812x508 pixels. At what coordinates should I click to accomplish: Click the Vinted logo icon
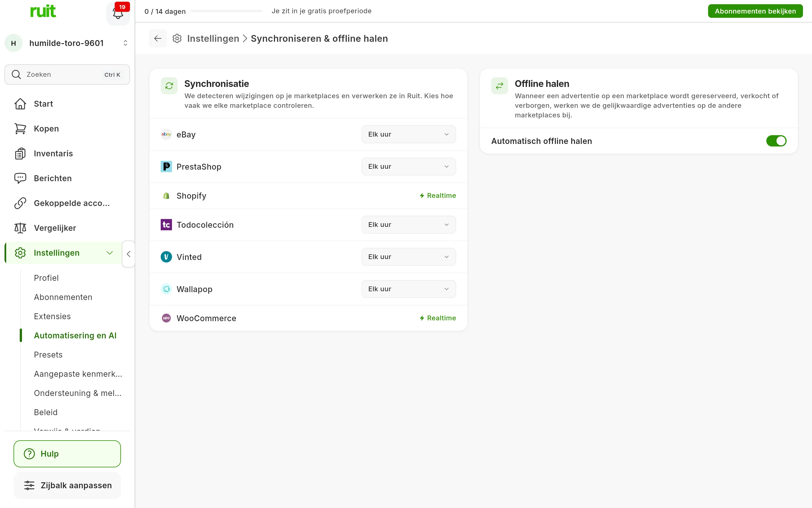click(x=166, y=257)
